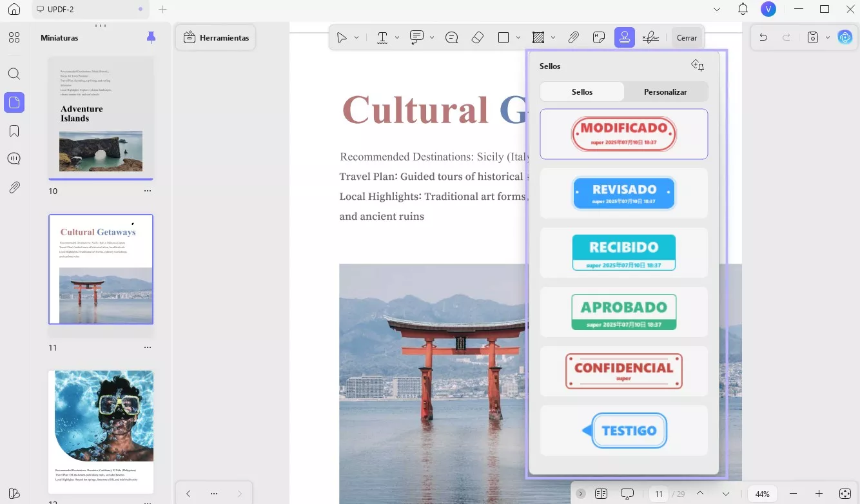Choose the RECIBIDO stamp
This screenshot has width=860, height=504.
pyautogui.click(x=624, y=253)
